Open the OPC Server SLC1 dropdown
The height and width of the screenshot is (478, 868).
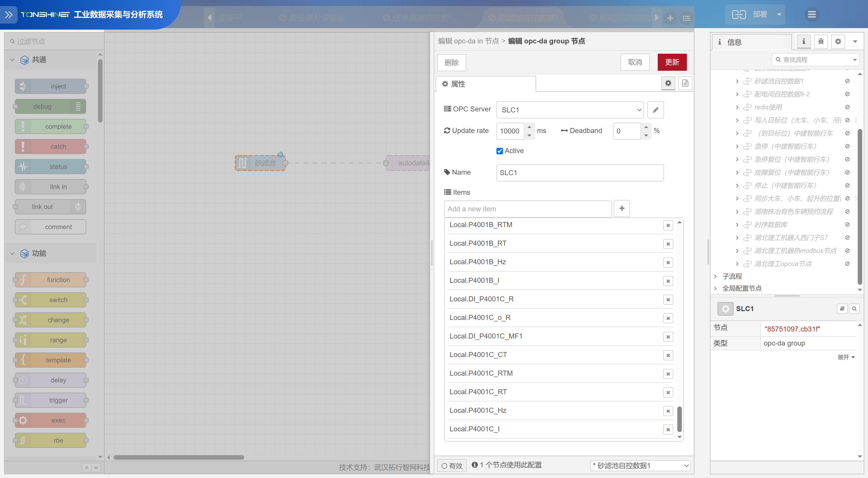[x=570, y=110]
